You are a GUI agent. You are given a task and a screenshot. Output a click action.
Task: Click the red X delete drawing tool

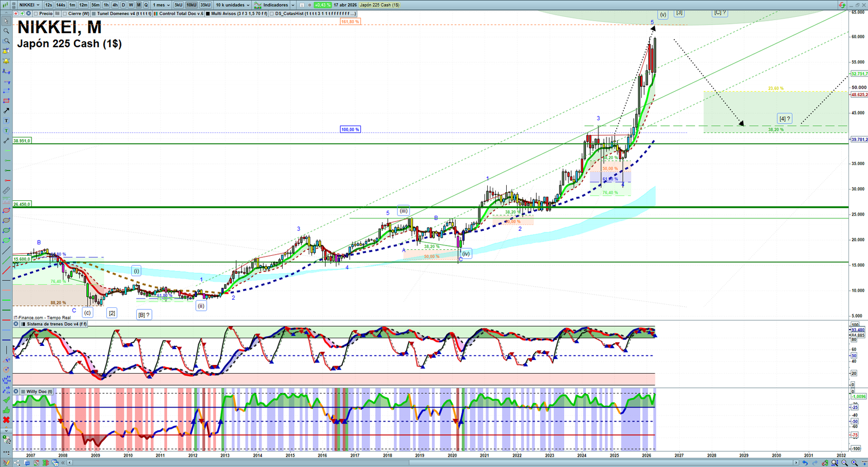[7, 420]
